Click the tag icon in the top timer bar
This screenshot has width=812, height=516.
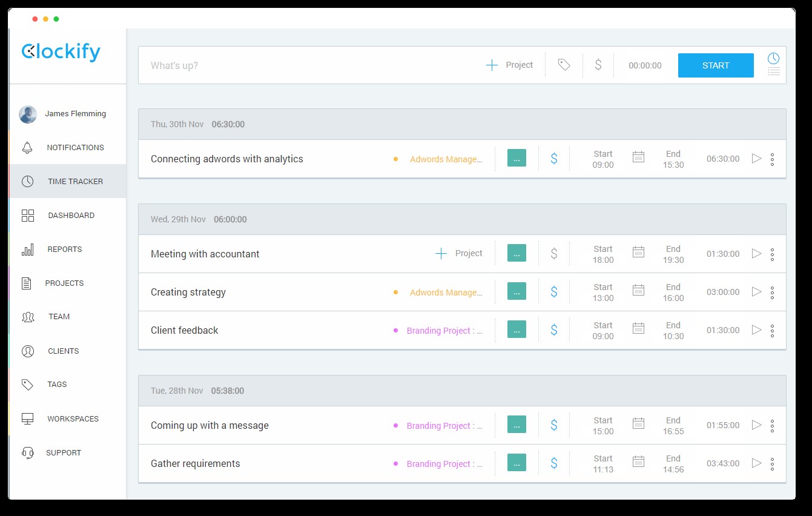564,65
